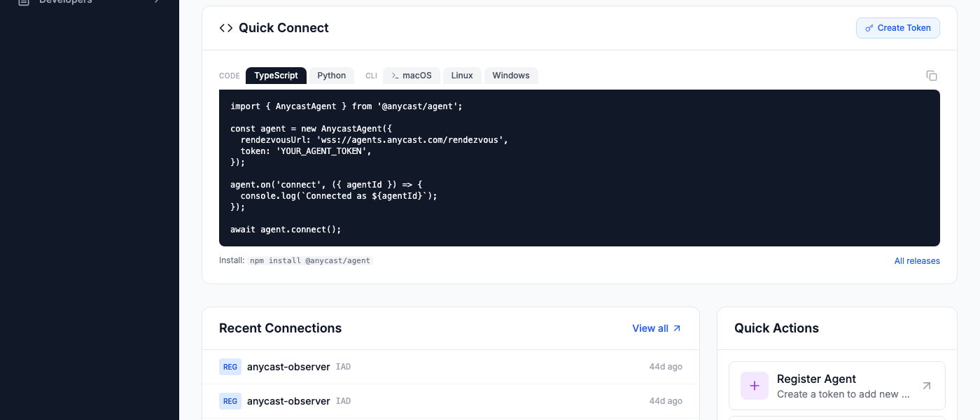Switch to the Python code tab

(x=332, y=76)
